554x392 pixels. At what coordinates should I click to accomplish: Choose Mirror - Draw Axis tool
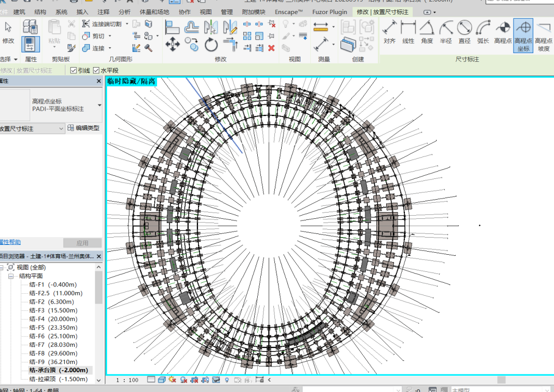pos(230,27)
